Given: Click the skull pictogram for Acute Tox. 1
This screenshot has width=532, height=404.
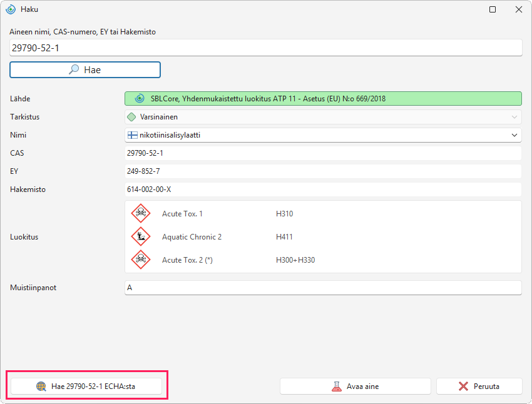Looking at the screenshot, I should (141, 213).
